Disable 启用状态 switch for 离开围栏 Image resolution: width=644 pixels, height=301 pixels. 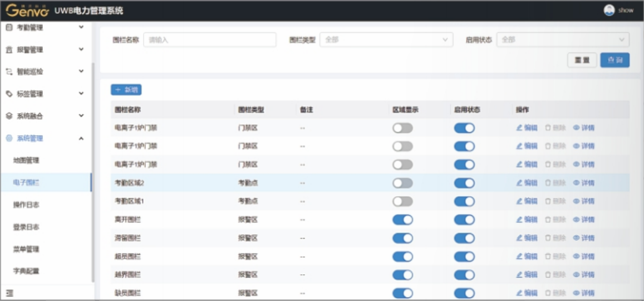tap(464, 220)
